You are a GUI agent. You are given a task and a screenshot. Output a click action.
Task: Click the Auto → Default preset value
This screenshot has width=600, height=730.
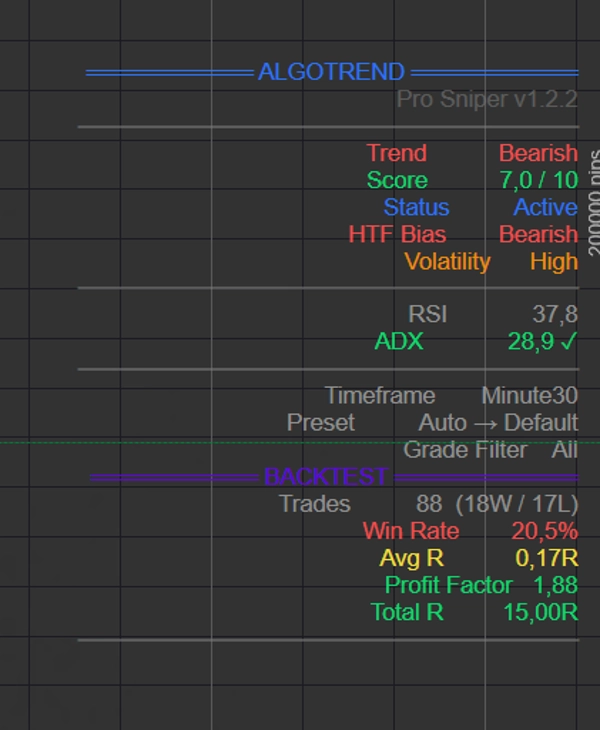[x=498, y=423]
